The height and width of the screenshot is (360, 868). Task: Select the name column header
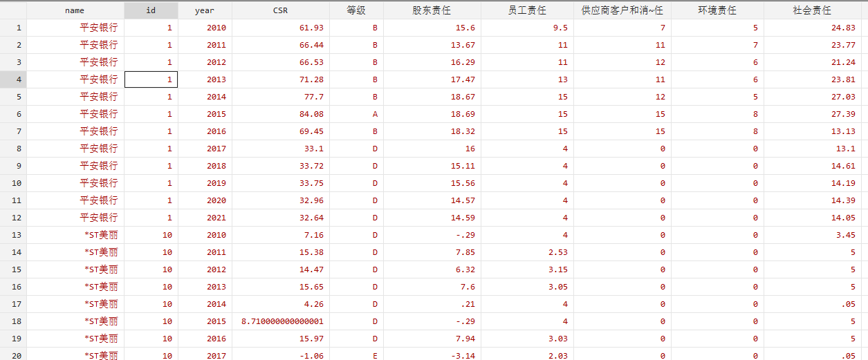[x=75, y=10]
